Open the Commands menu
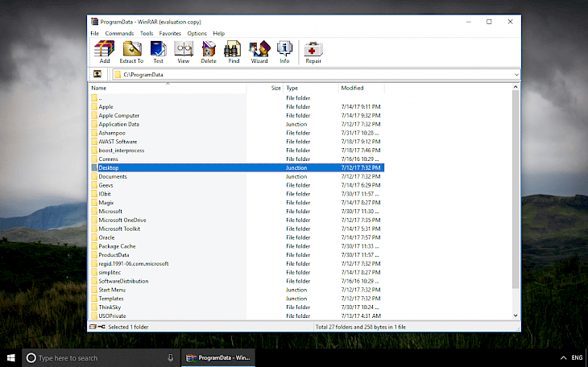The width and height of the screenshot is (588, 367). (119, 33)
